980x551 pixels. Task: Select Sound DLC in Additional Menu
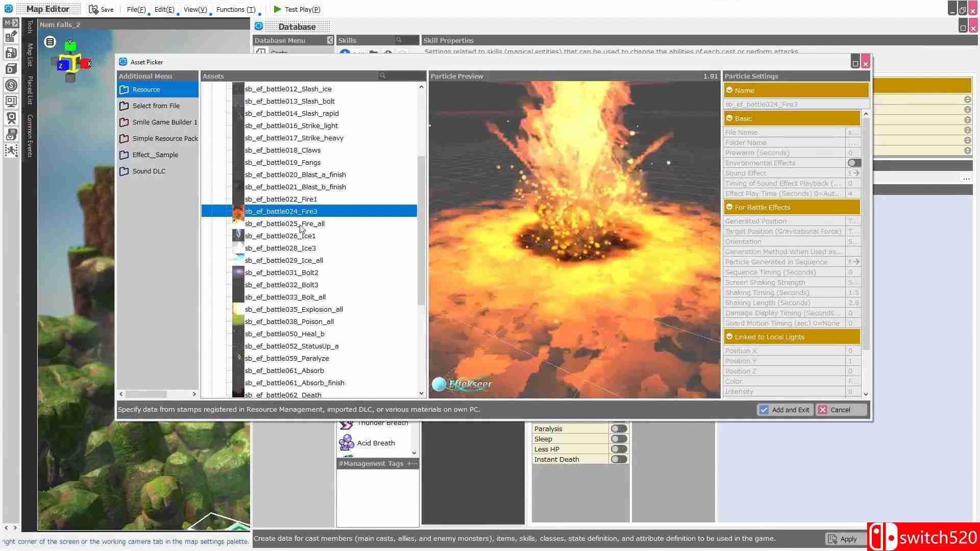149,171
